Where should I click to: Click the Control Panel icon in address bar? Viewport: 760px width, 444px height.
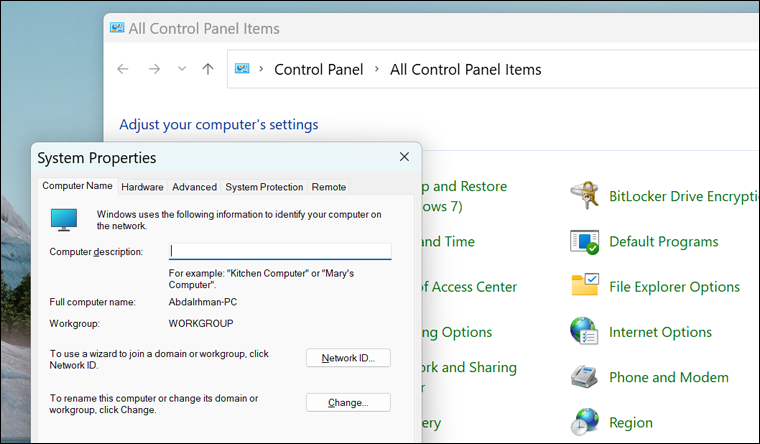point(242,69)
